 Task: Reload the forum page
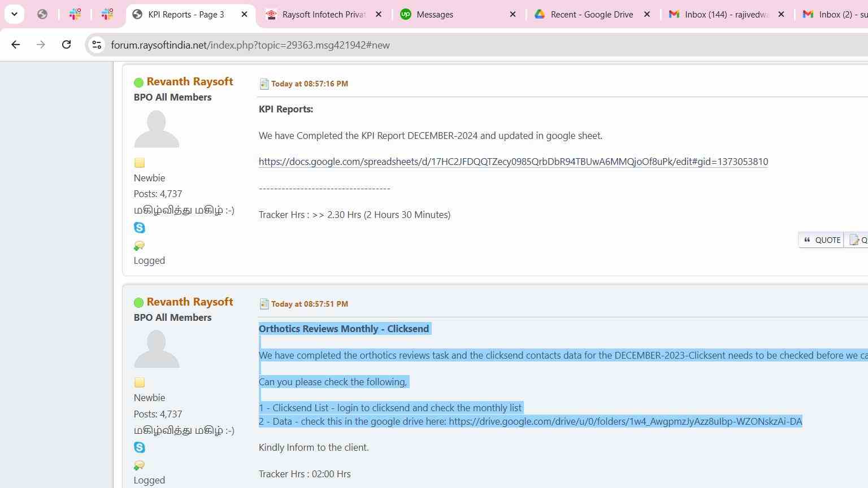(66, 45)
